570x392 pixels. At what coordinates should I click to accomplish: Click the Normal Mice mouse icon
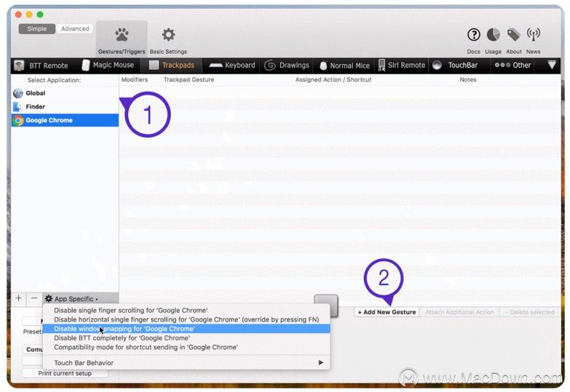323,65
